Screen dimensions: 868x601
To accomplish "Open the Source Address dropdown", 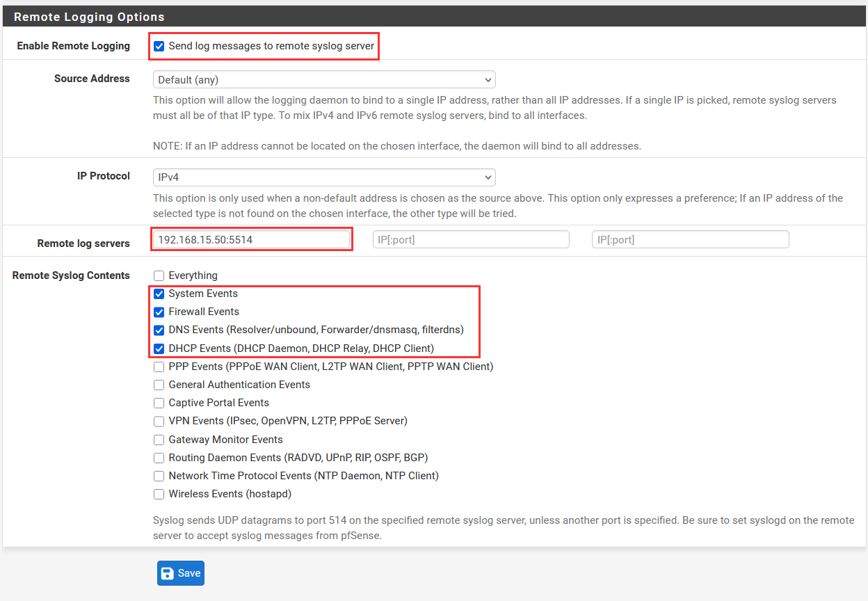I will [323, 79].
